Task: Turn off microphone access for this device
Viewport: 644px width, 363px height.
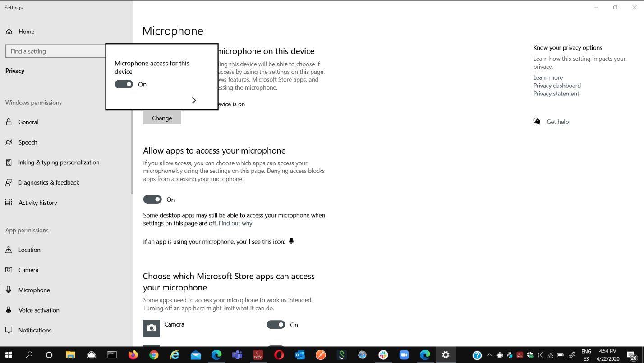Action: 124,84
